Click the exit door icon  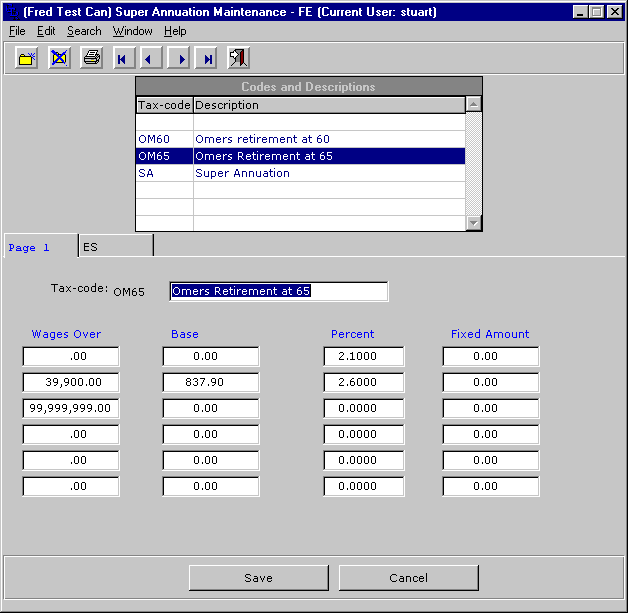[239, 59]
